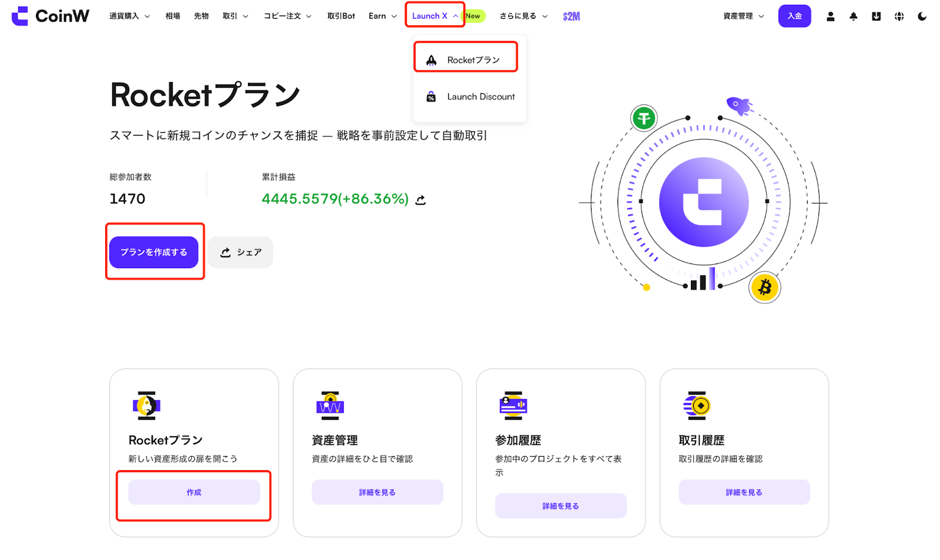Viewport: 940px width, 560px height.
Task: Click the プランを作成する button
Action: tap(154, 252)
